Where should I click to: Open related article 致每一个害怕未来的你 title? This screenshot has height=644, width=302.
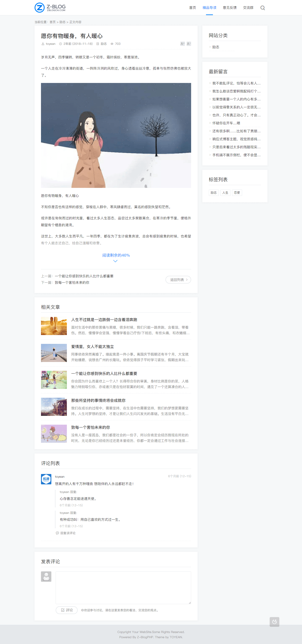[x=91, y=427]
